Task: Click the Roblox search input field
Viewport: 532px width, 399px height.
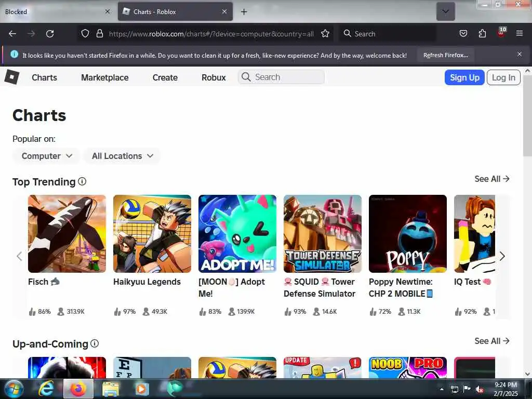Action: click(281, 77)
